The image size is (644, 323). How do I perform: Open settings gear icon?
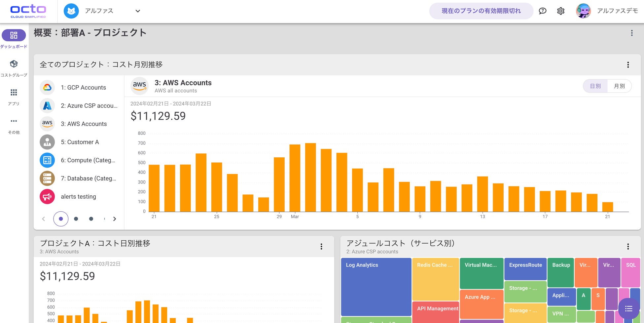coord(560,11)
